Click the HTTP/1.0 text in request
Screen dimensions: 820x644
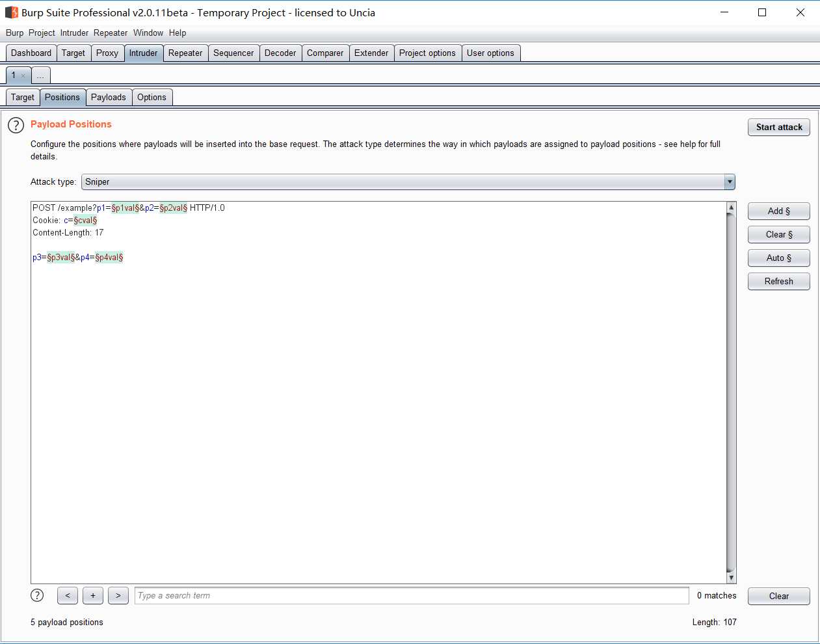click(207, 208)
